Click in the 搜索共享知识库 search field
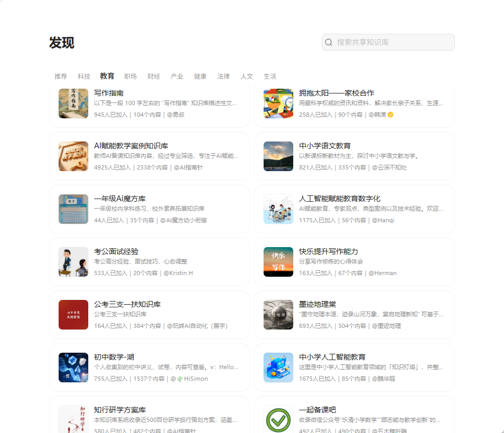Screen dimensions: 504x433 (x=394, y=42)
